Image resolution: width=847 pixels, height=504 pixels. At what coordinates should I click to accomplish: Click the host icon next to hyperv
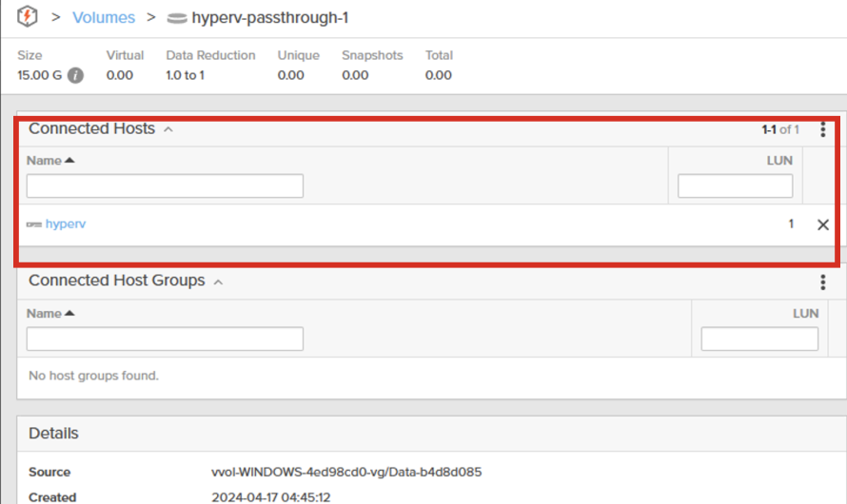pyautogui.click(x=34, y=224)
